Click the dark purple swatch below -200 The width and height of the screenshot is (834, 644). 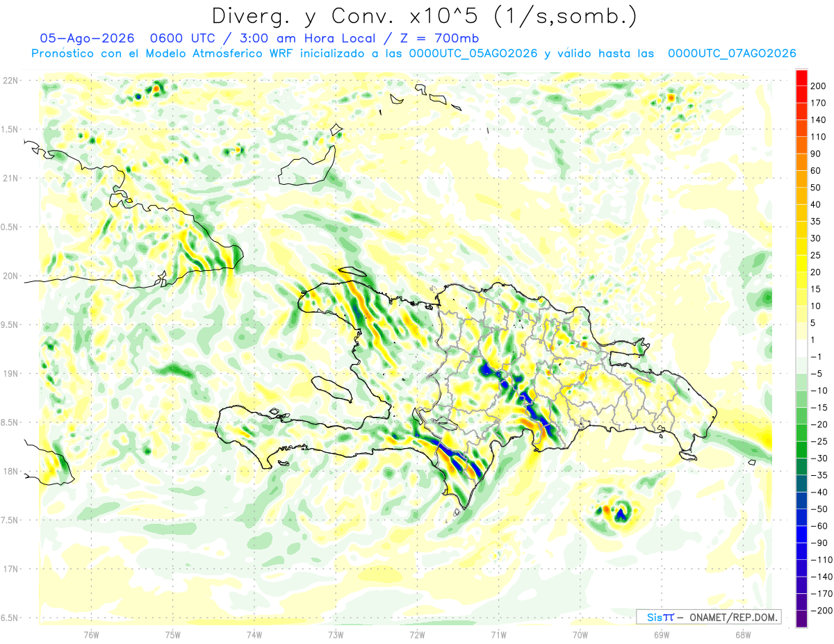[801, 618]
